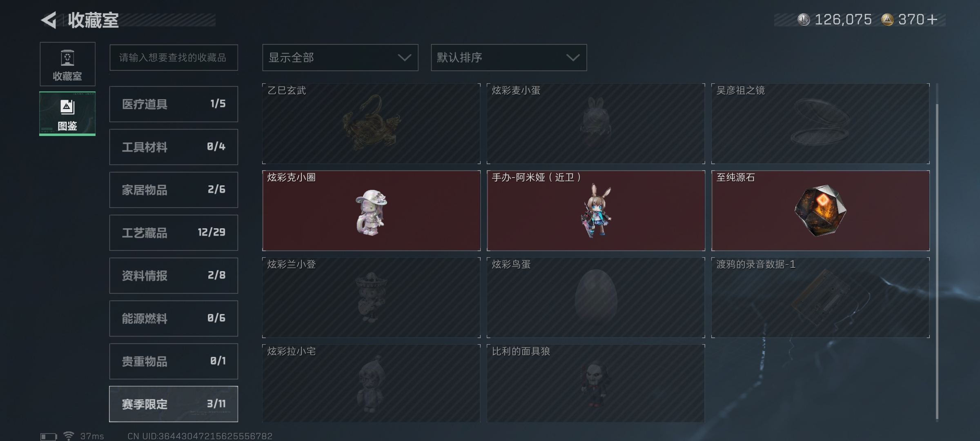Tap the plus sign beside 370
Image resolution: width=980 pixels, height=441 pixels.
[932, 20]
